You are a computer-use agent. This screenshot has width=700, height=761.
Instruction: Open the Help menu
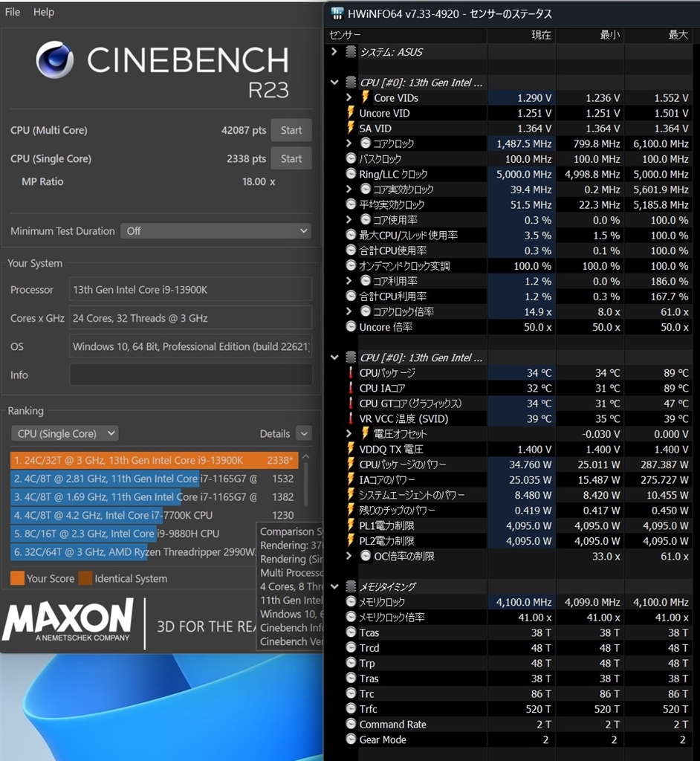44,12
